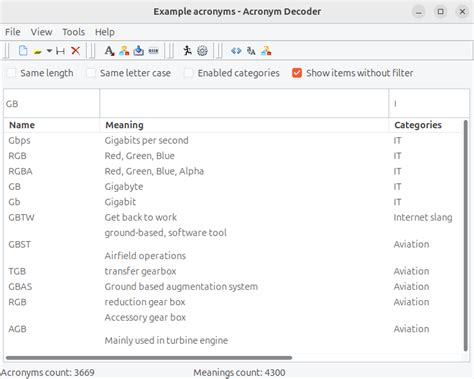
Task: Open the Help menu
Action: tap(105, 32)
